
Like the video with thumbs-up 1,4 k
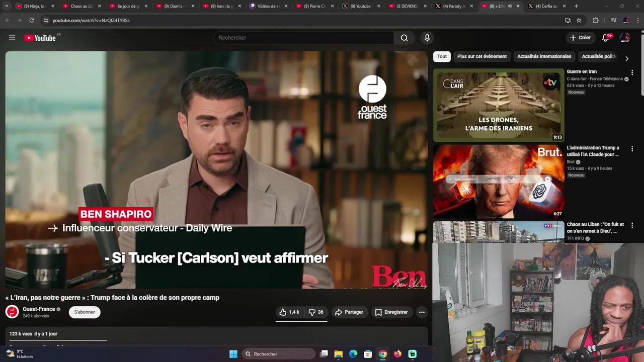[289, 312]
